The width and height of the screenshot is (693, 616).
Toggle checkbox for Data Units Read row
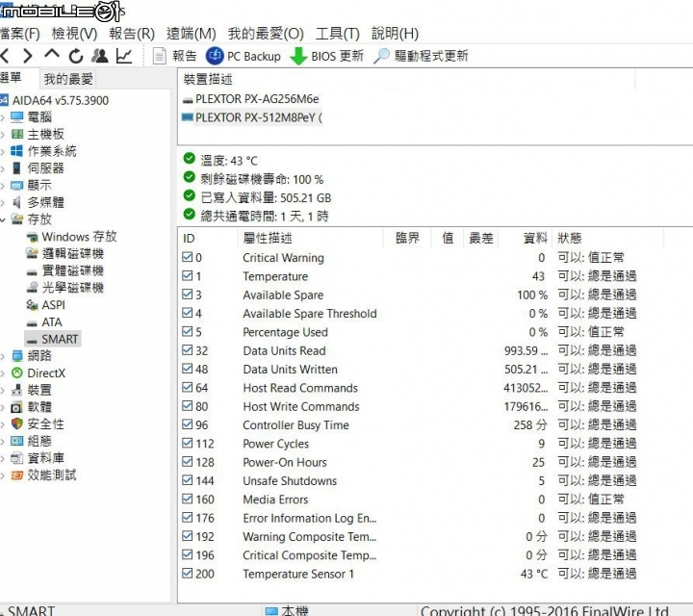point(188,349)
